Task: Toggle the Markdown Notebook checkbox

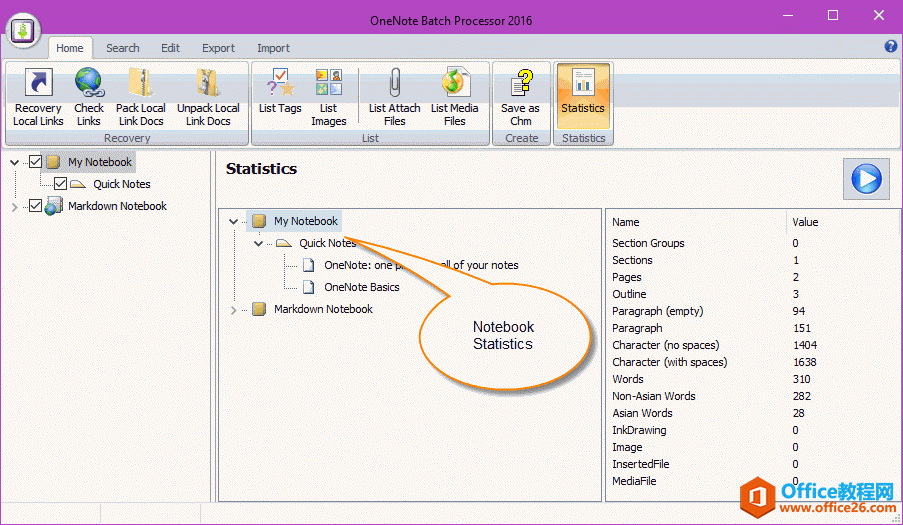Action: click(x=35, y=206)
